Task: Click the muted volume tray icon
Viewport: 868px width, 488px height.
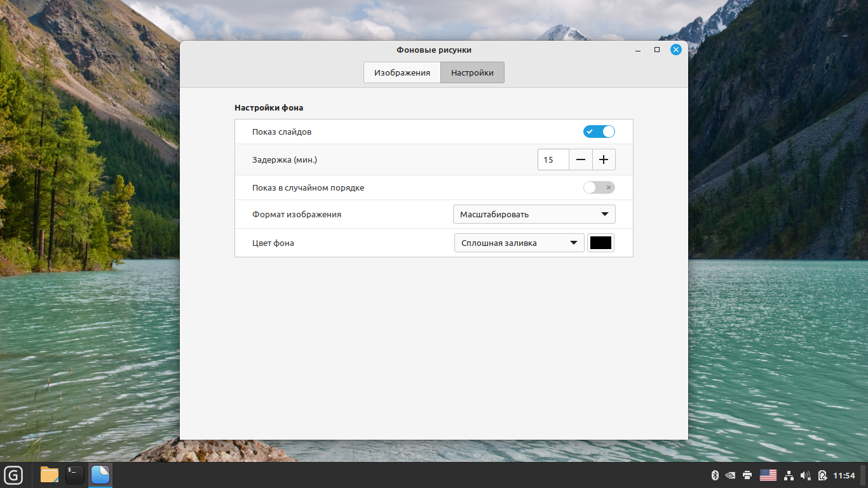Action: point(806,475)
